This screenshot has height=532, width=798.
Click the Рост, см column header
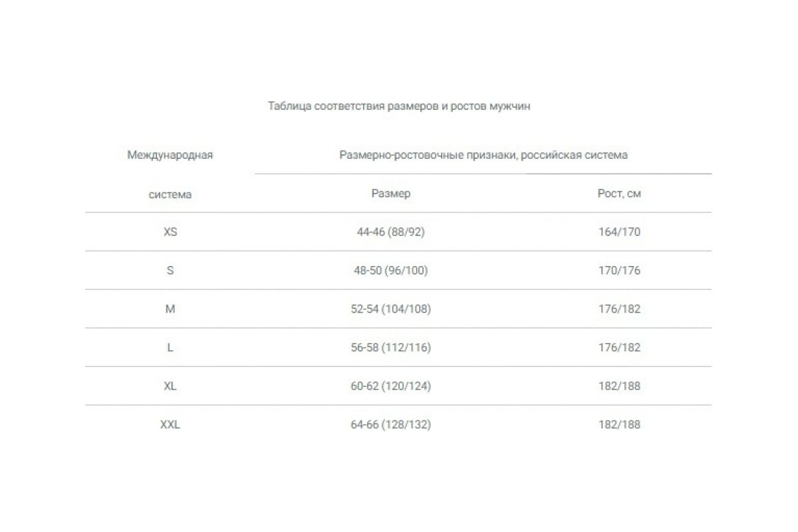tap(619, 194)
